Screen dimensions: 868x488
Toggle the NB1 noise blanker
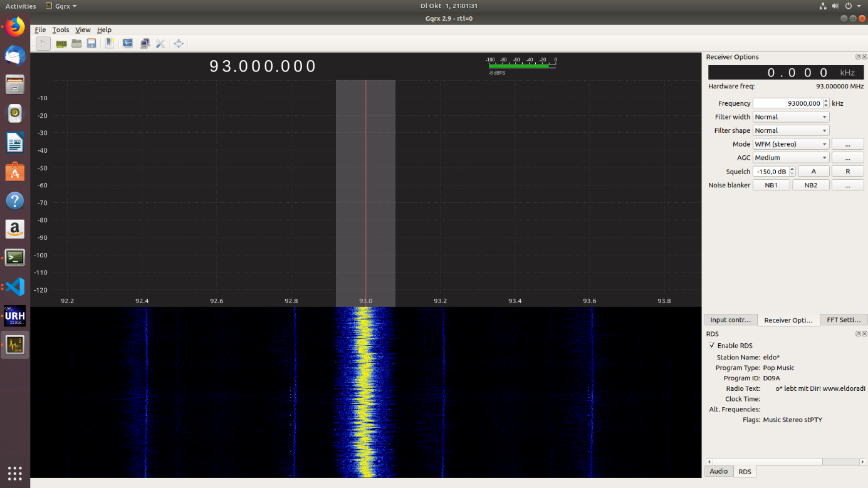771,185
